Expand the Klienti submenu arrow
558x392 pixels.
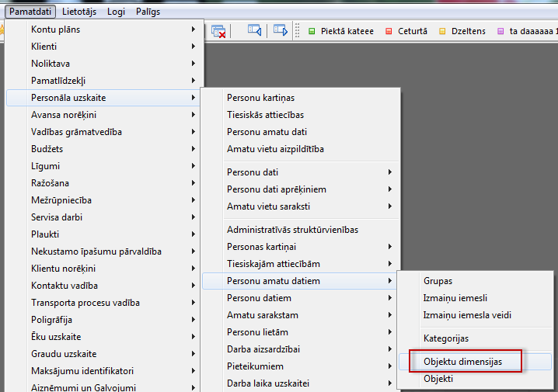194,47
